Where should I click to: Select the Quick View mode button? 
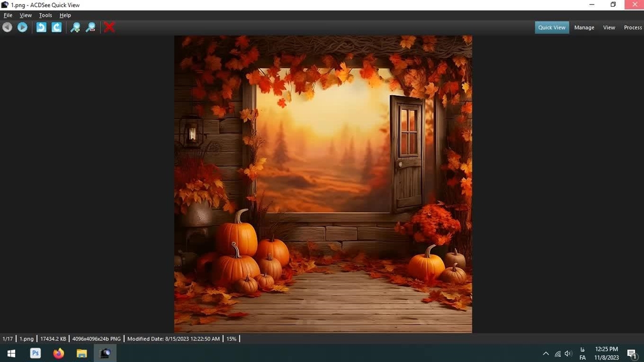click(551, 28)
